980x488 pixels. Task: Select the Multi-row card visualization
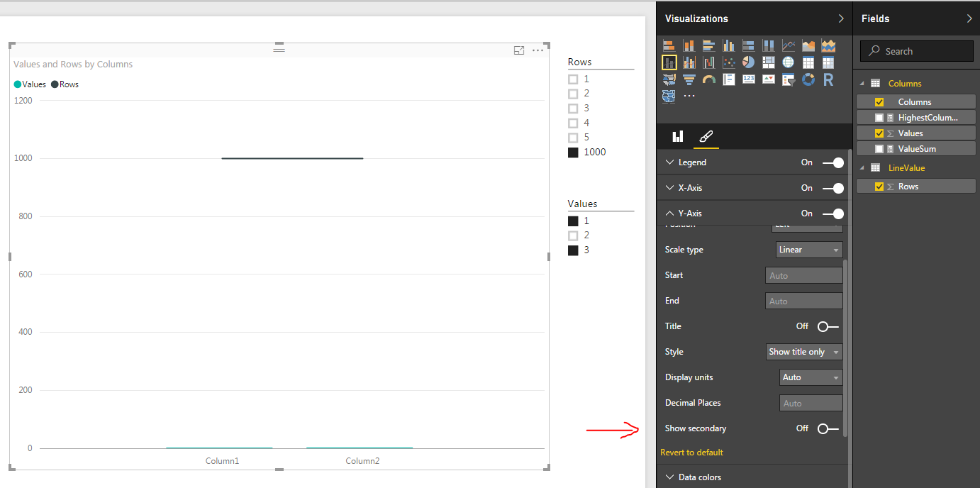[729, 79]
